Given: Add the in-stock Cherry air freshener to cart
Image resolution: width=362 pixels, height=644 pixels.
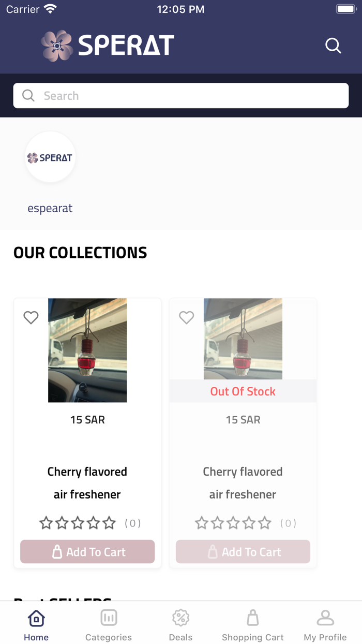Looking at the screenshot, I should tap(87, 551).
